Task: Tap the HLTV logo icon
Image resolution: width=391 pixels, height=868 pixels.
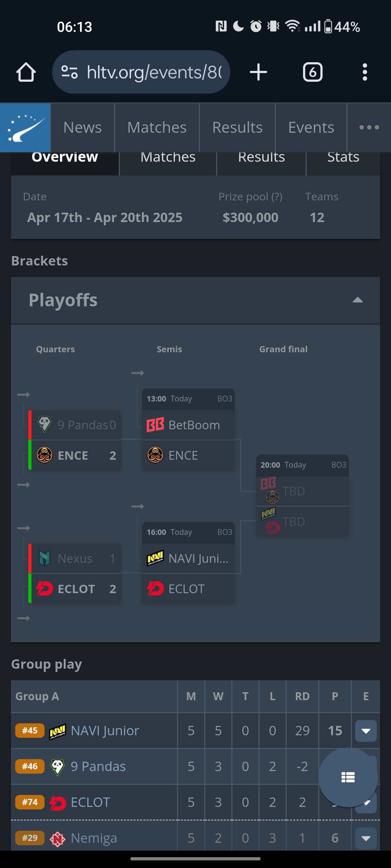Action: tap(25, 128)
